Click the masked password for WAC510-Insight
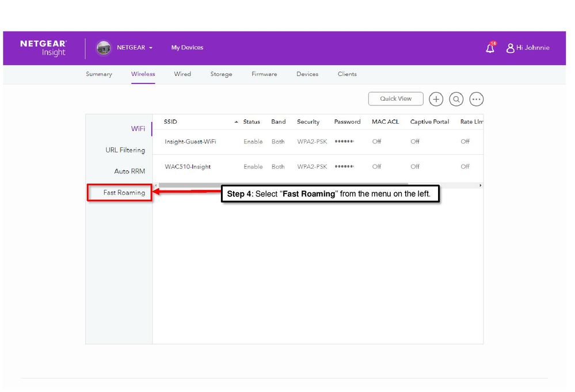Viewport: 575px width, 392px height. [x=344, y=166]
